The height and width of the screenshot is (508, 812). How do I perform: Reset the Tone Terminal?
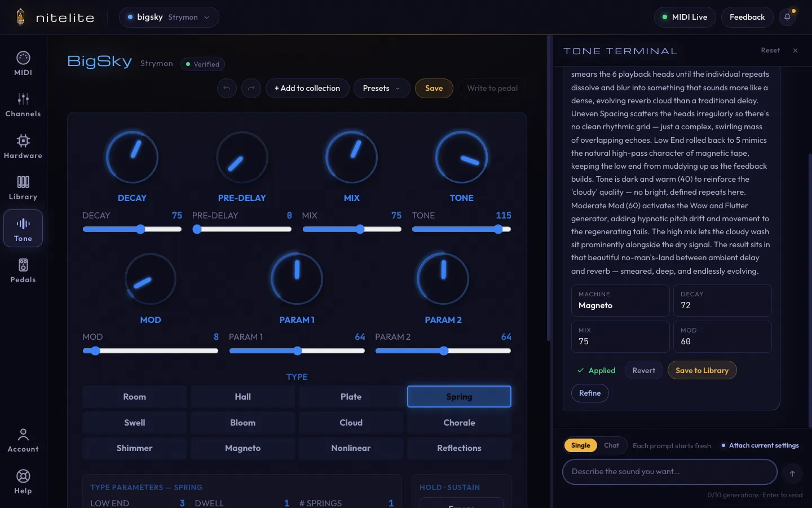[x=770, y=50]
